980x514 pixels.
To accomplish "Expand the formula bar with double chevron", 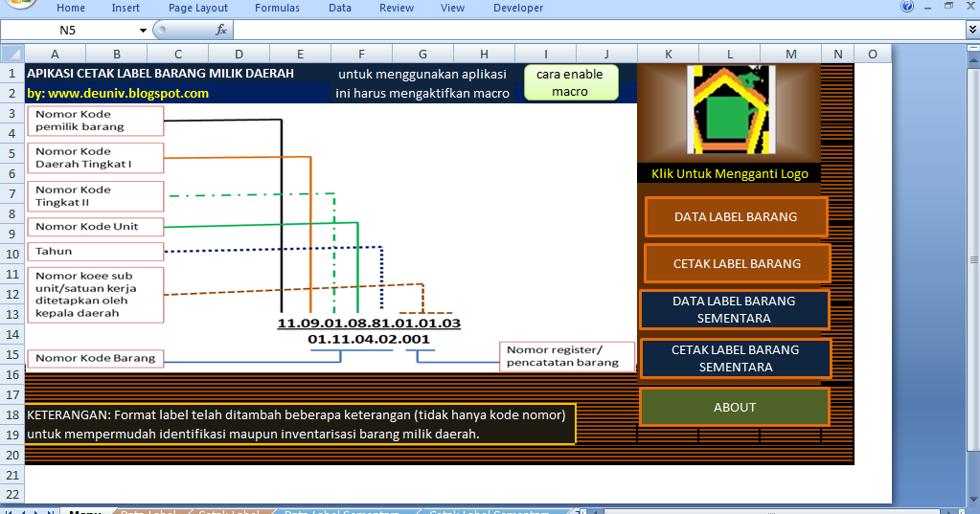I will click(972, 30).
